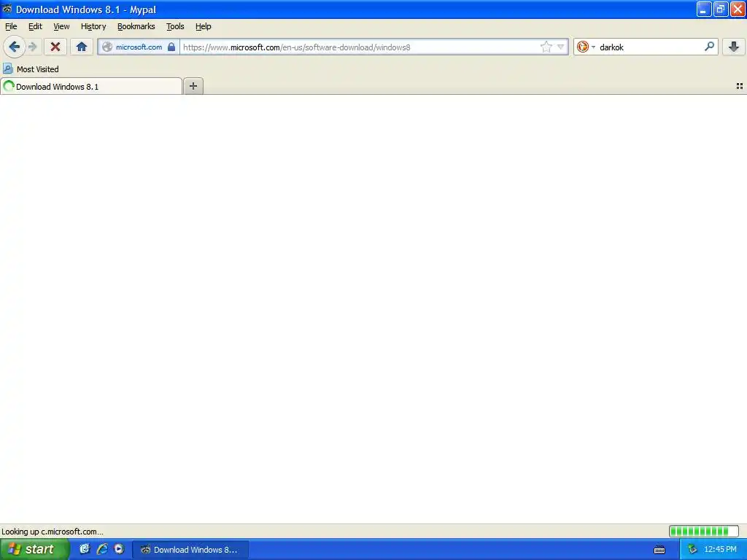Click the 'Looking up c.microsoft.com' status text
This screenshot has width=747, height=560.
click(53, 532)
